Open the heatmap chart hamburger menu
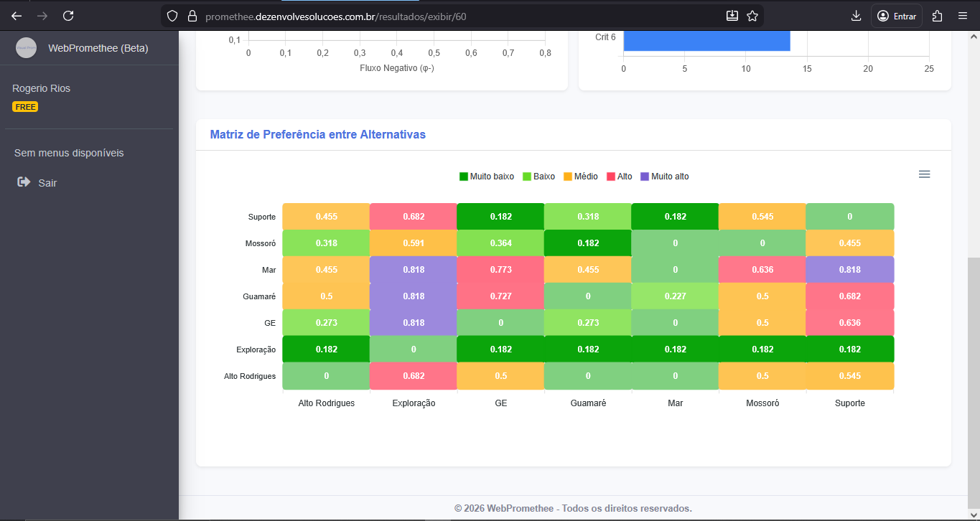 (924, 174)
